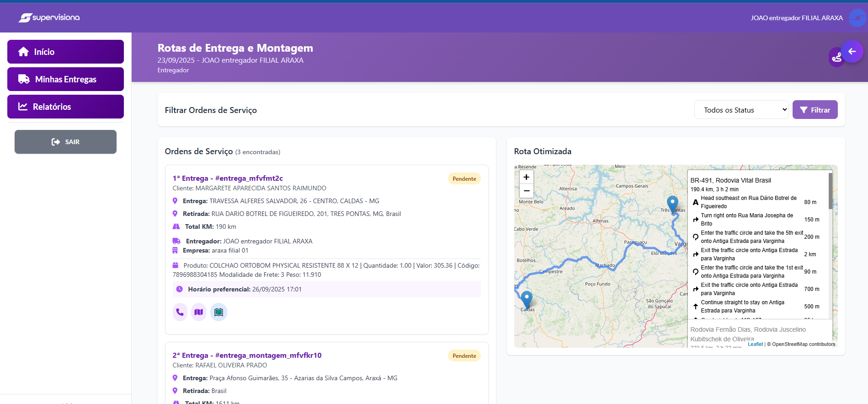Image resolution: width=868 pixels, height=404 pixels.
Task: Open the Todos os Status dropdown
Action: [x=741, y=110]
